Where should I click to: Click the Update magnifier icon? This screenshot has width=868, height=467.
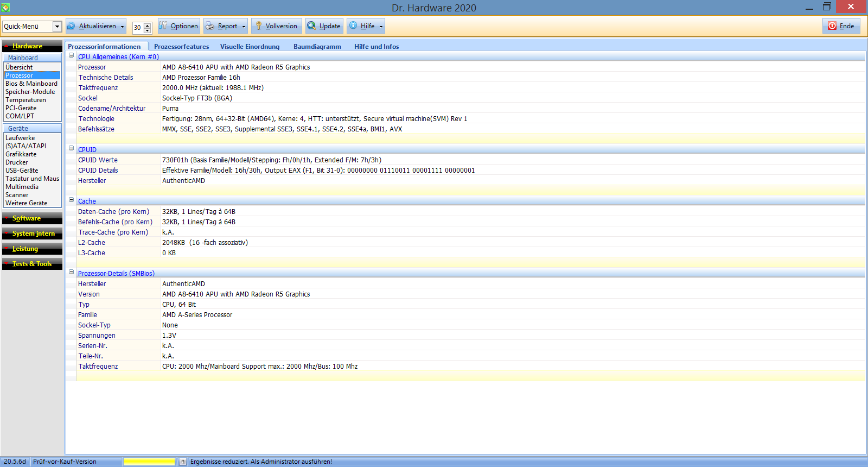click(x=311, y=26)
